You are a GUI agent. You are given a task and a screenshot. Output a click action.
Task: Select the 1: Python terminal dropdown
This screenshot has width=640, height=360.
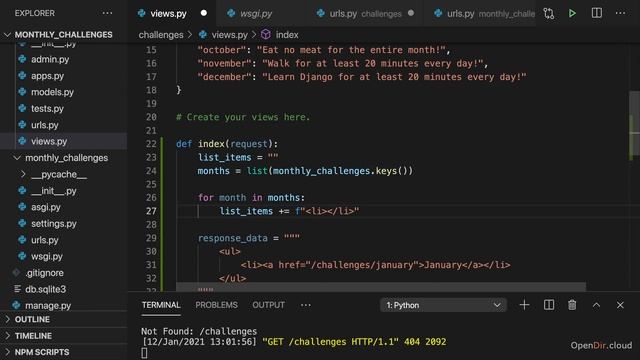tap(443, 305)
